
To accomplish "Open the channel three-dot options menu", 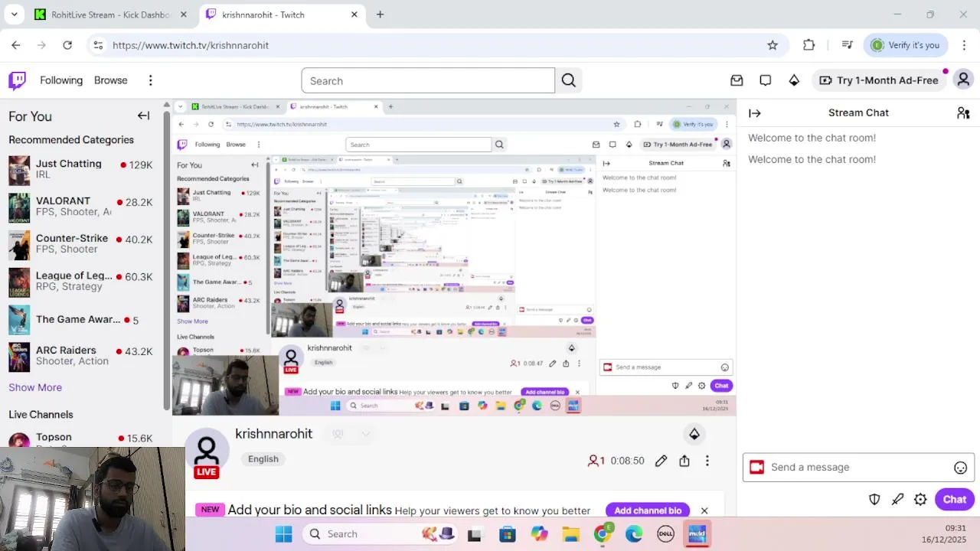I will (x=707, y=461).
